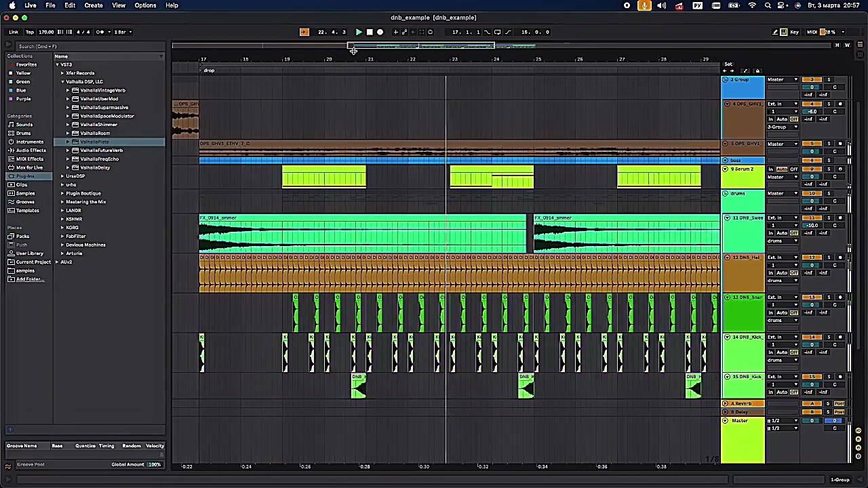Fold the 9 Serum 2 track

coord(726,169)
